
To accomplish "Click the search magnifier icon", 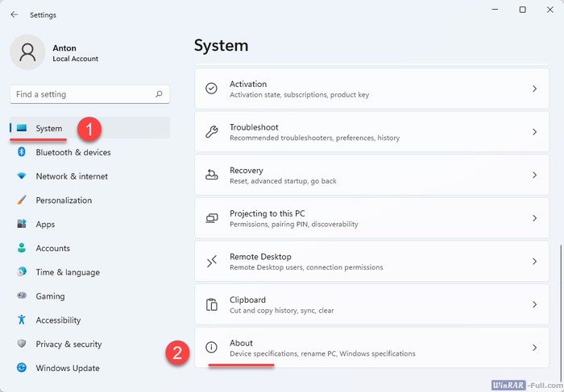I will click(x=159, y=94).
